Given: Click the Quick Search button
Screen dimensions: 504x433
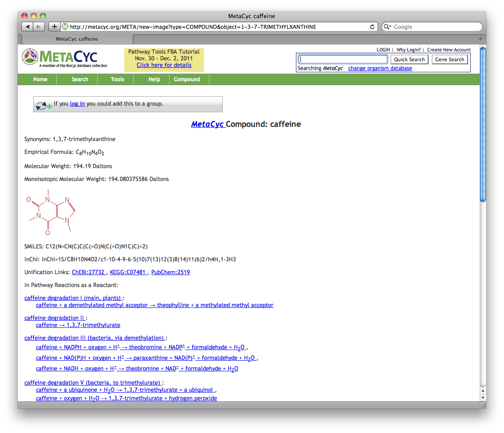Looking at the screenshot, I should (409, 59).
